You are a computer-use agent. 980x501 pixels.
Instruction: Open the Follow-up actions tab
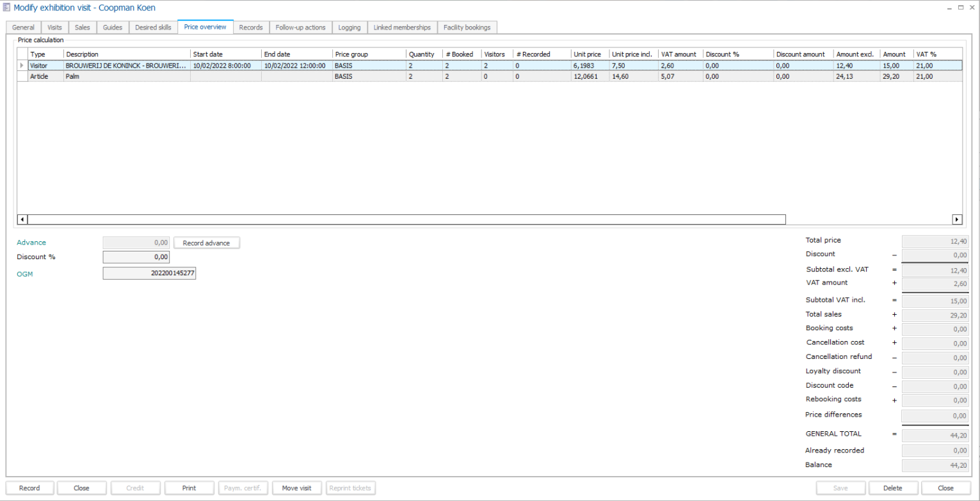[300, 28]
